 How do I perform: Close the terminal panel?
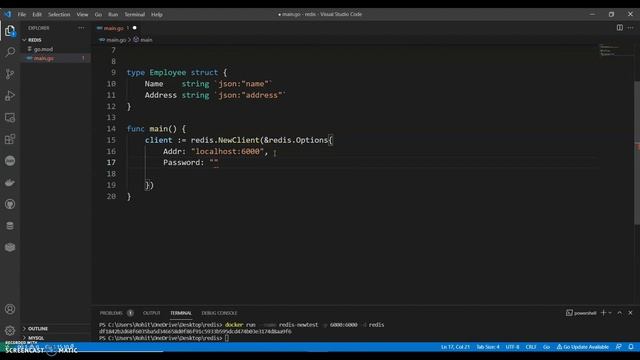click(630, 313)
